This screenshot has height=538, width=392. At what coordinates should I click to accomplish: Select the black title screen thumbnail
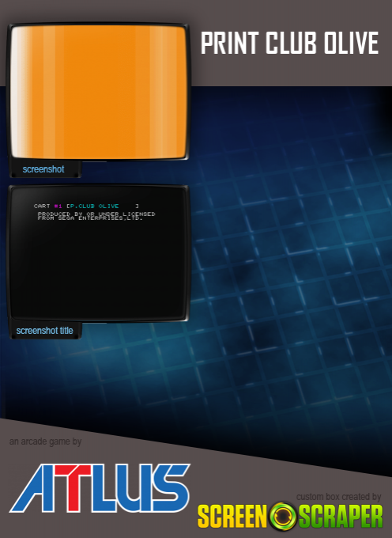point(98,253)
